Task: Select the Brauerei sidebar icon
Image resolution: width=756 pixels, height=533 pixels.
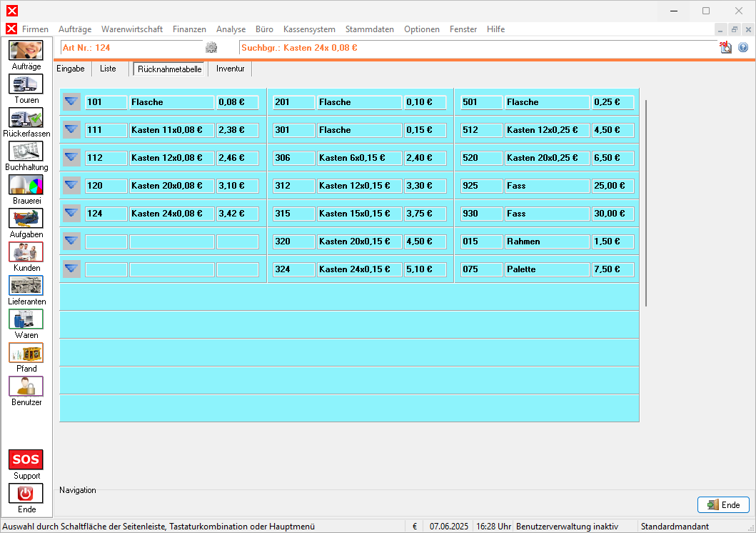Action: click(x=26, y=185)
